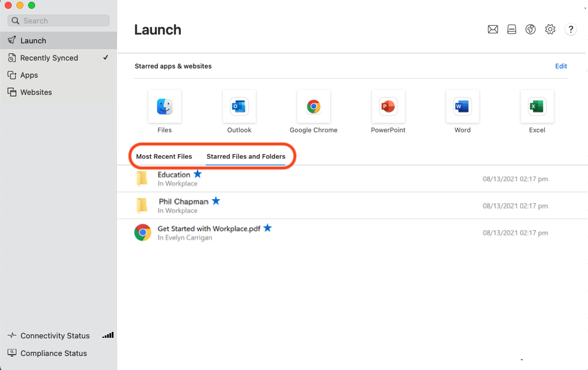Open the Websites section in the sidebar

pos(36,92)
